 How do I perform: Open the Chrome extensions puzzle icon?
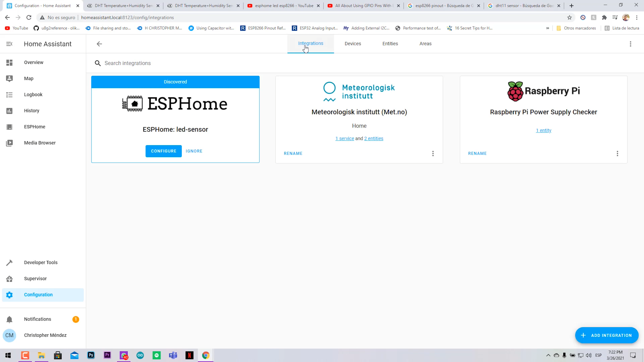pos(604,17)
